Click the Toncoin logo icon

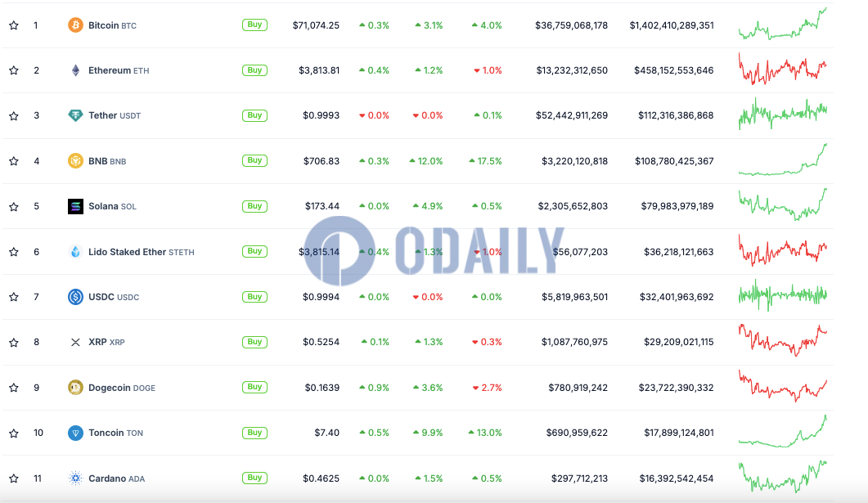coord(75,433)
